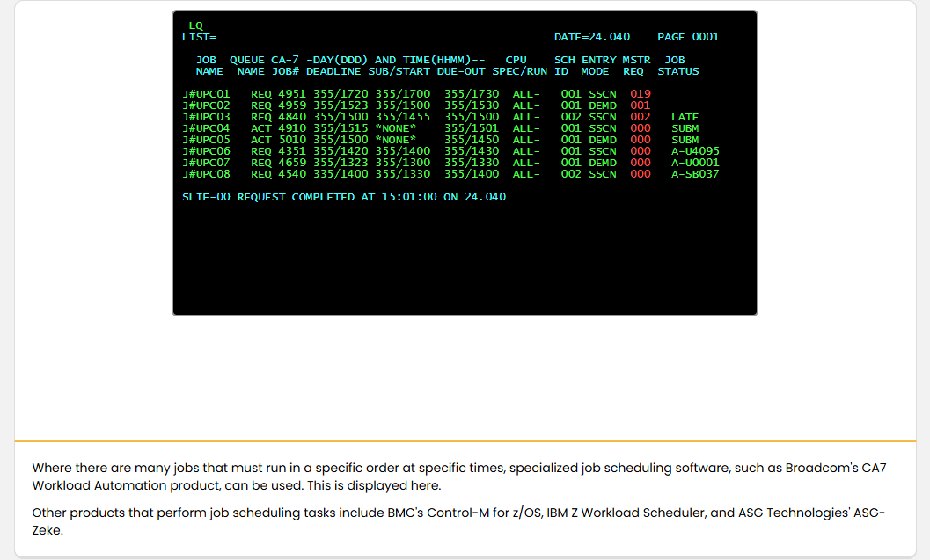Click *NONE* start time for J#UPC04
This screenshot has width=930, height=560.
396,128
